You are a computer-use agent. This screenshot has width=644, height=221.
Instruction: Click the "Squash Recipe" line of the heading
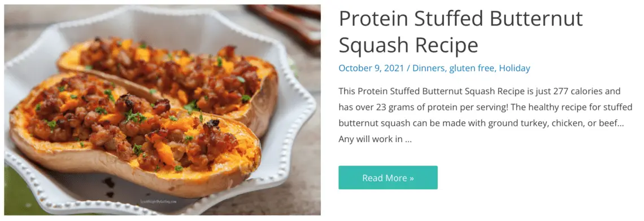[408, 45]
